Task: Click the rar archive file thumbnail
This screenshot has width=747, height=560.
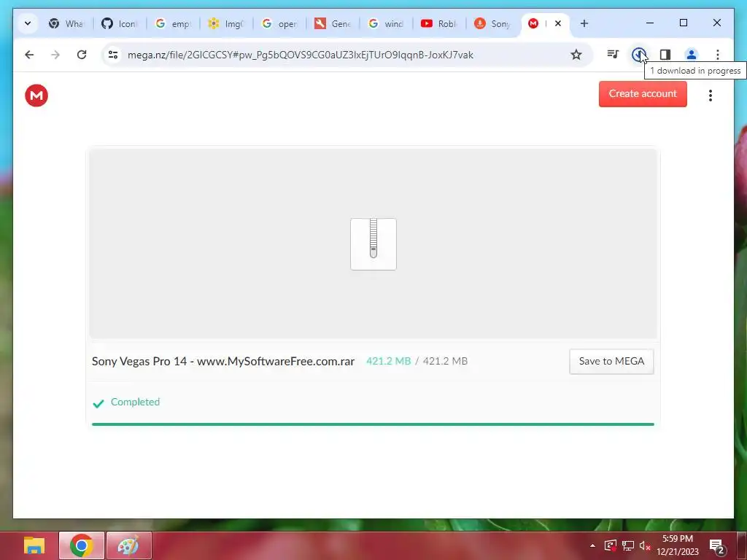Action: tap(373, 244)
